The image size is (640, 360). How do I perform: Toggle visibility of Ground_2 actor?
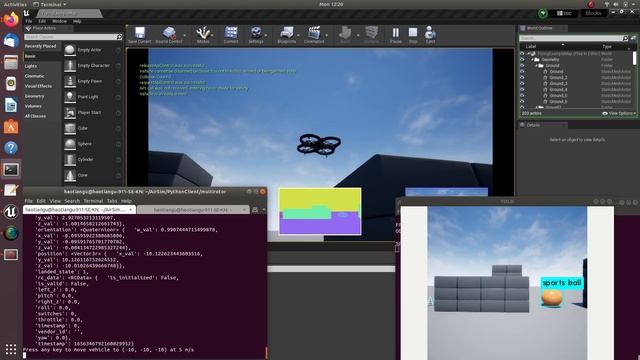coord(522,78)
